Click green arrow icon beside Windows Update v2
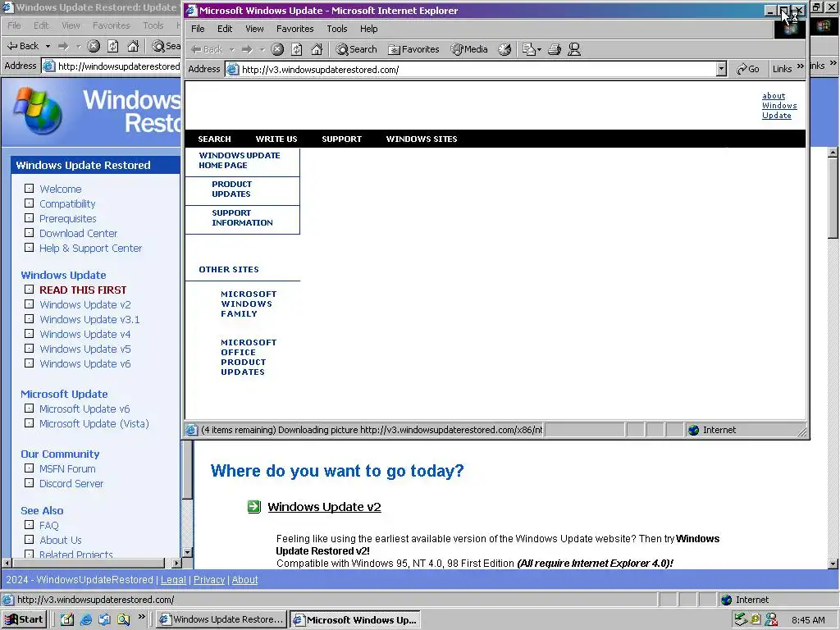This screenshot has height=630, width=840. [254, 506]
